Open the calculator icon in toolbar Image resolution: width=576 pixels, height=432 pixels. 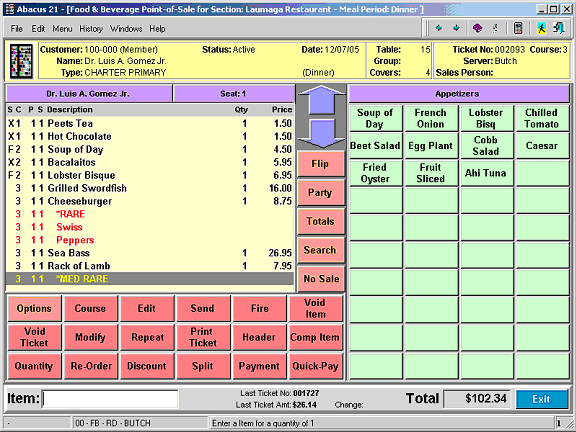point(518,28)
